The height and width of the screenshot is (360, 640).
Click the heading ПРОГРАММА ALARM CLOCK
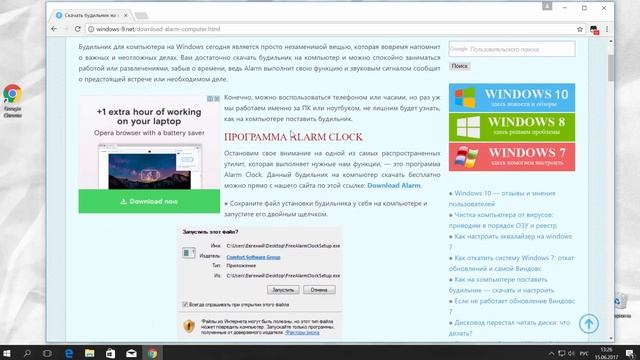[x=293, y=137]
